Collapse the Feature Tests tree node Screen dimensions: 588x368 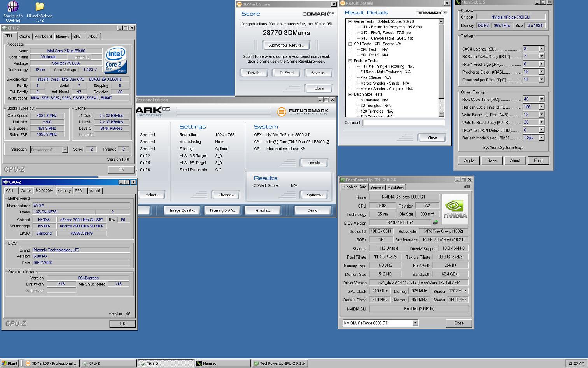350,61
